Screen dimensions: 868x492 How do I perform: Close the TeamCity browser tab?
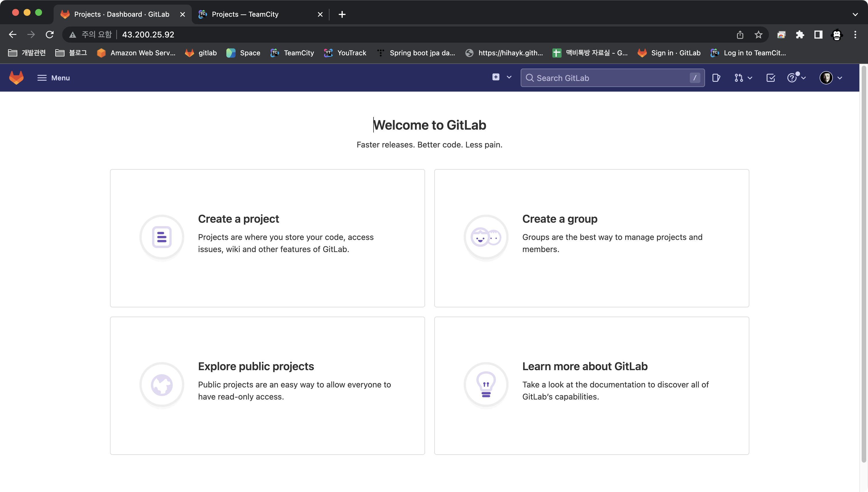(x=320, y=14)
